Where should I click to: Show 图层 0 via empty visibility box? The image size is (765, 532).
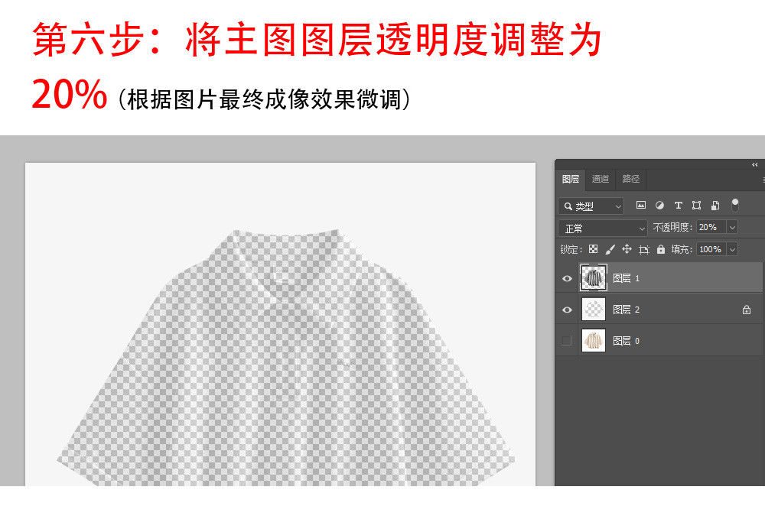[x=567, y=341]
